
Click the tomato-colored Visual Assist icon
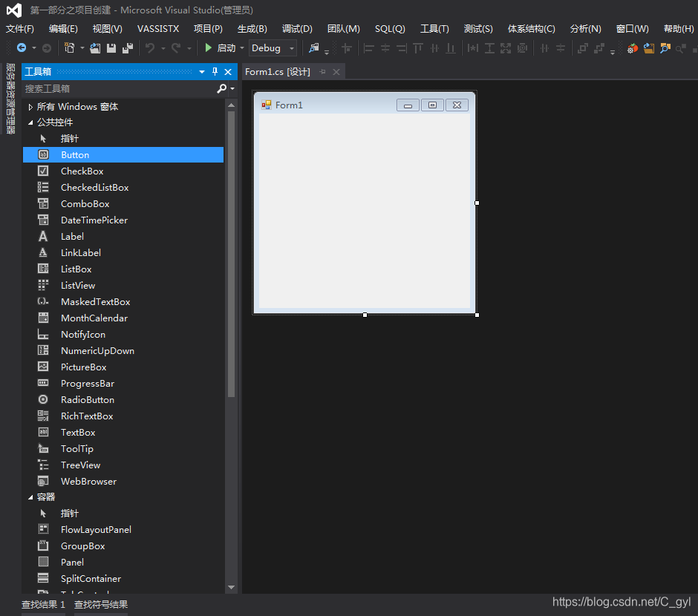tap(632, 48)
